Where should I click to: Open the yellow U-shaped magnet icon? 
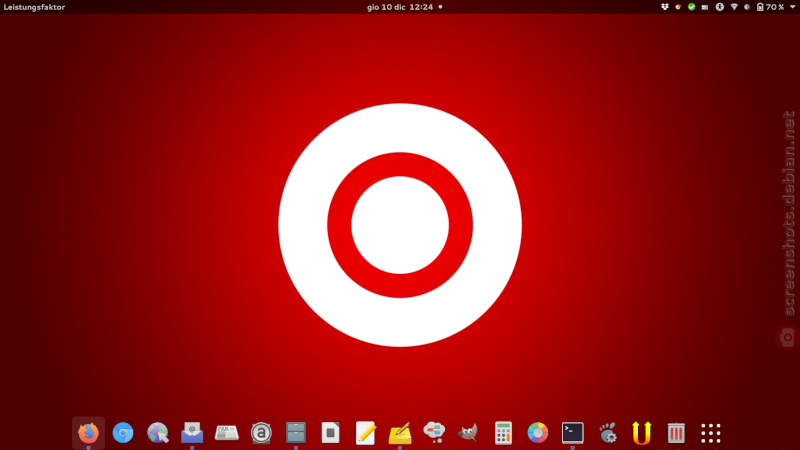tap(641, 433)
